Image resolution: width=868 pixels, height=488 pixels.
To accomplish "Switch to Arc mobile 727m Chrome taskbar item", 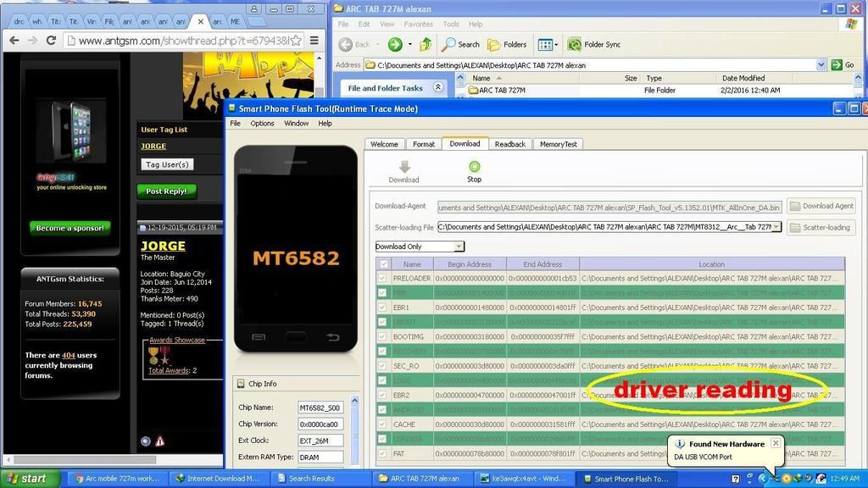I will (x=118, y=479).
